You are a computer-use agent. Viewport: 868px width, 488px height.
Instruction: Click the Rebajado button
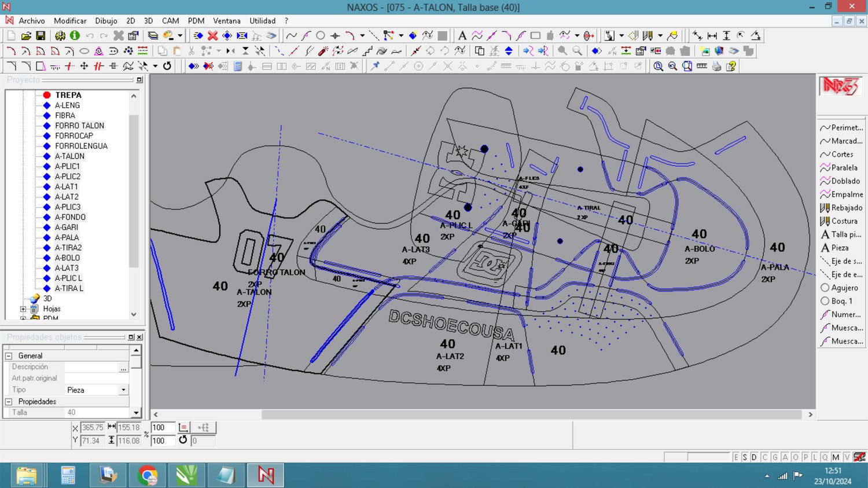(x=841, y=208)
